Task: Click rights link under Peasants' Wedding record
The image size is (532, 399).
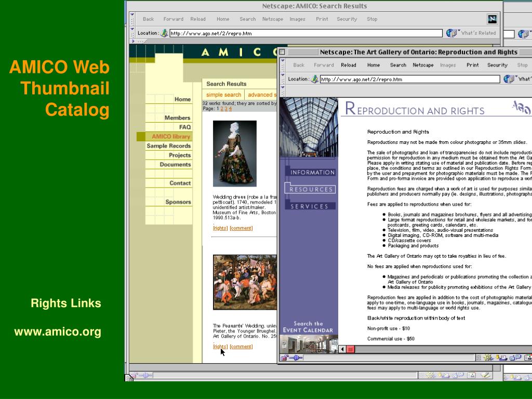Action: tap(220, 347)
